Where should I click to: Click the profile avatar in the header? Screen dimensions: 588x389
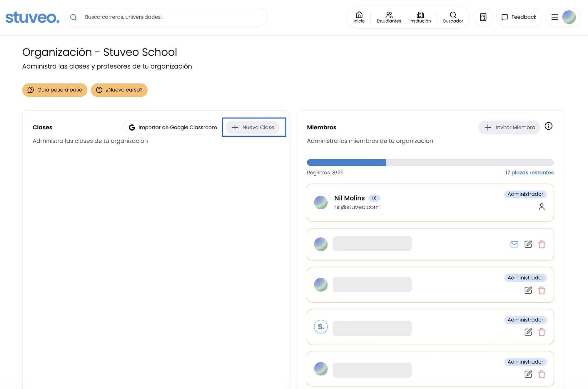click(569, 17)
